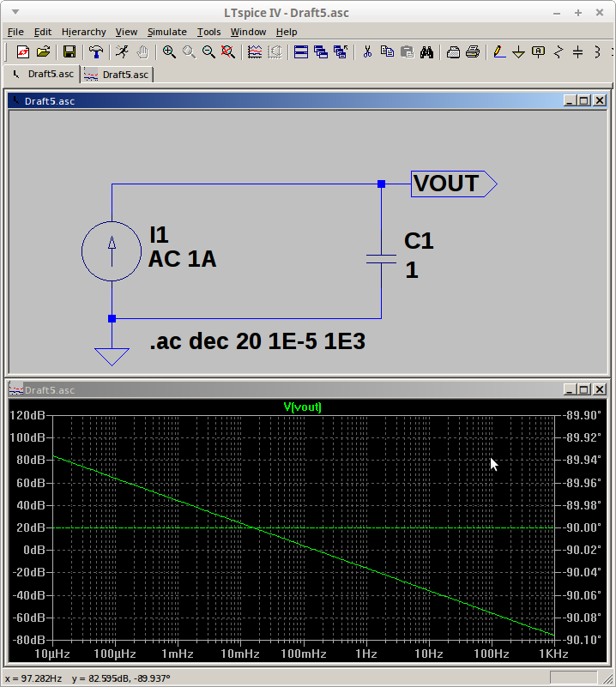Click the Pan magnifier icon
616x687 pixels.
pos(189,51)
